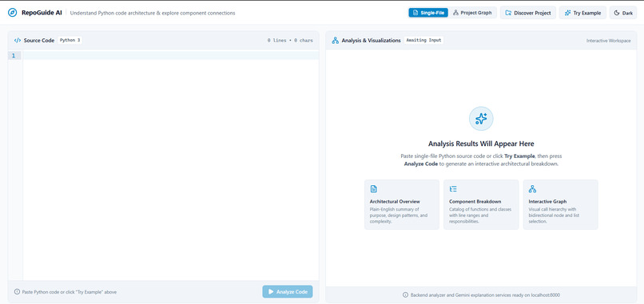Click the moon icon on Dark button

(x=617, y=13)
